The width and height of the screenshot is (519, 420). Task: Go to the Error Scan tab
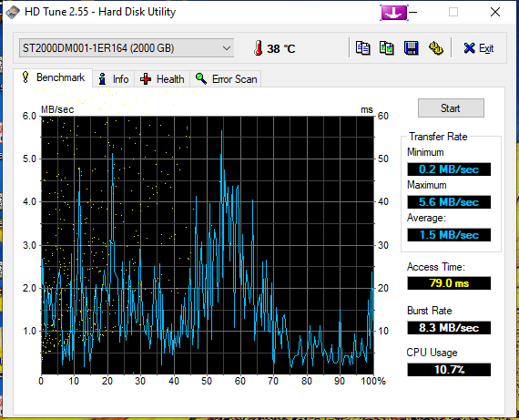[x=226, y=79]
